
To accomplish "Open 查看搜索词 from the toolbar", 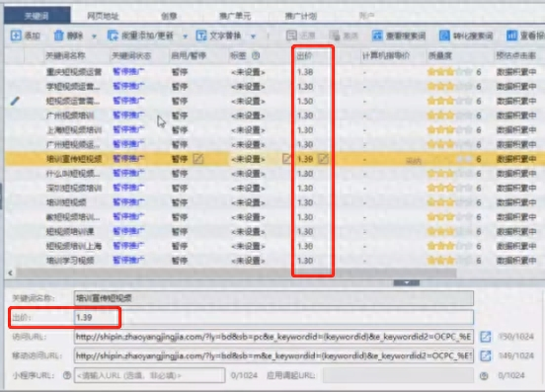I will tap(398, 36).
